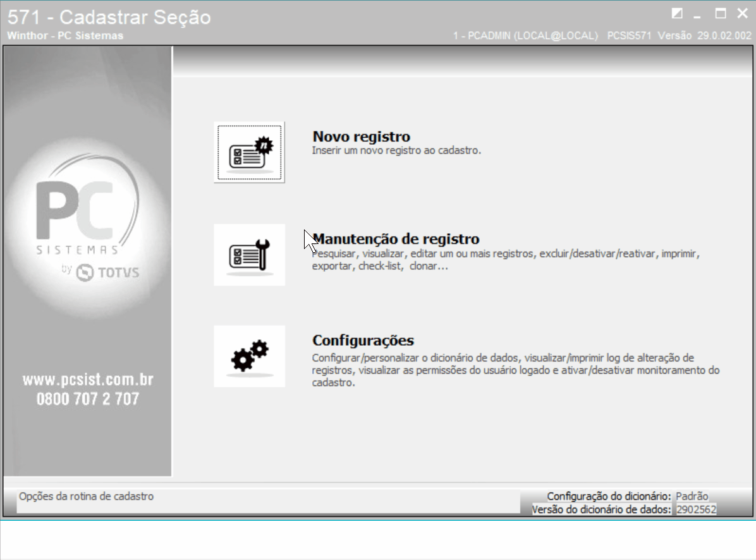756x560 pixels.
Task: Click the PC Sistemas logo
Action: tap(88, 218)
